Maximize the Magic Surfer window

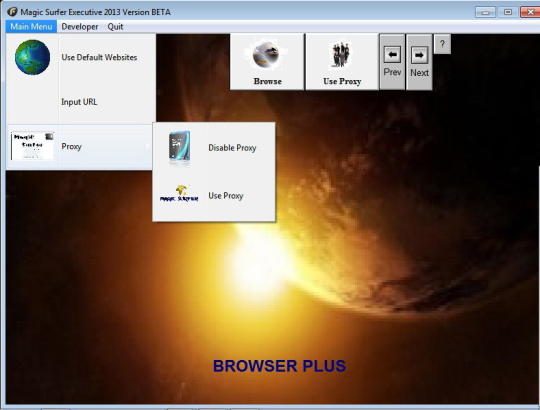508,12
